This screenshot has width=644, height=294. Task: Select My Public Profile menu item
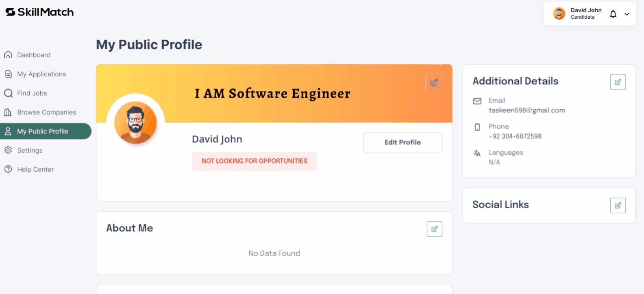[x=46, y=131]
